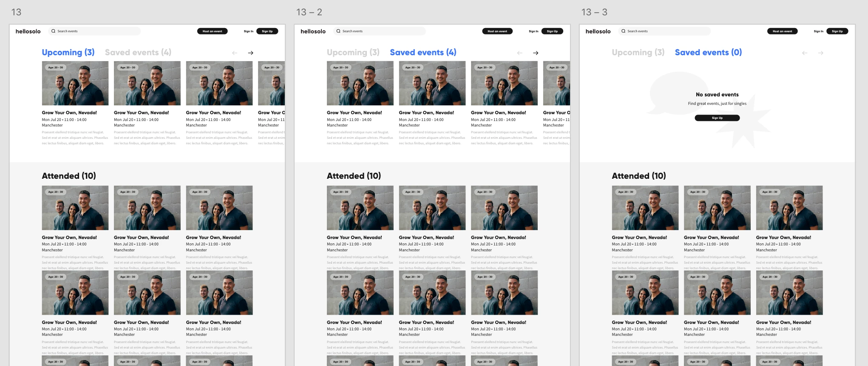The image size is (868, 366).
Task: Click the search magnifier icon in frame 13 – 2
Action: pos(338,31)
